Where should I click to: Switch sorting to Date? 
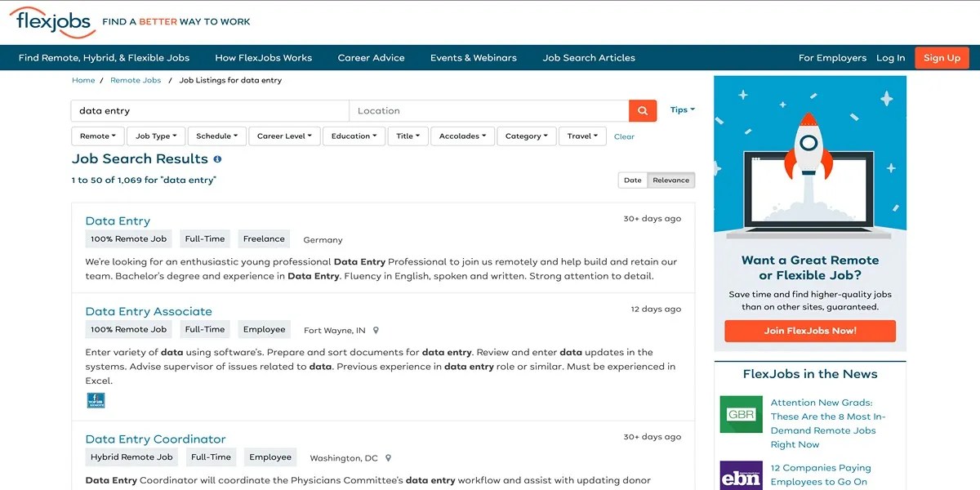click(632, 180)
